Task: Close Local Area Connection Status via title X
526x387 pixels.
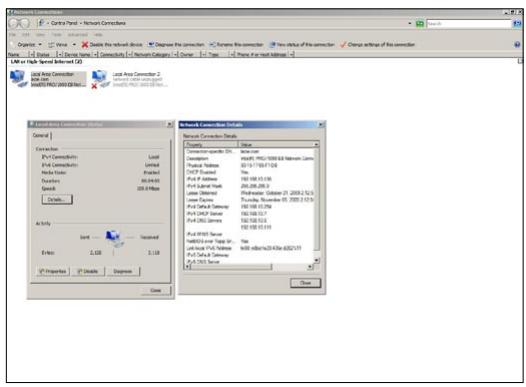Action: (x=169, y=124)
